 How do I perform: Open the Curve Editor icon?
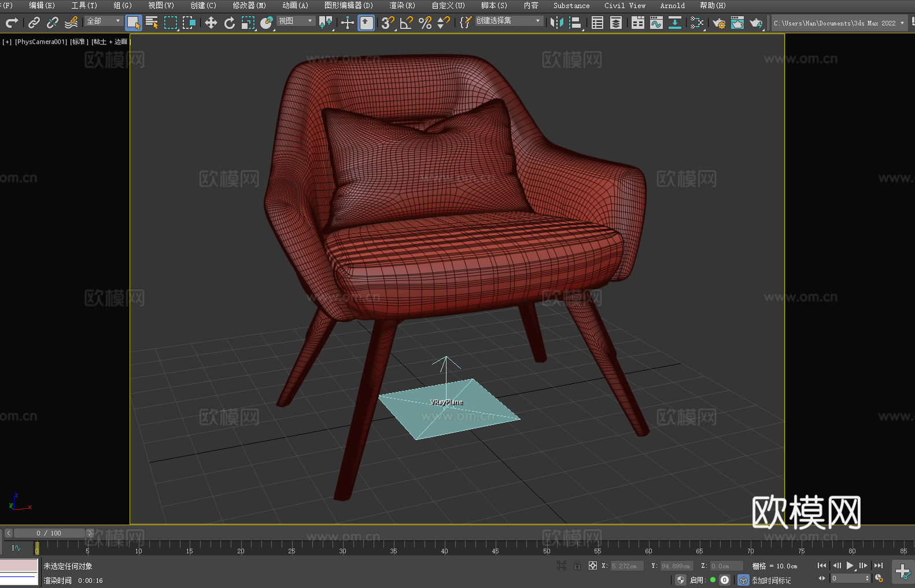(656, 23)
